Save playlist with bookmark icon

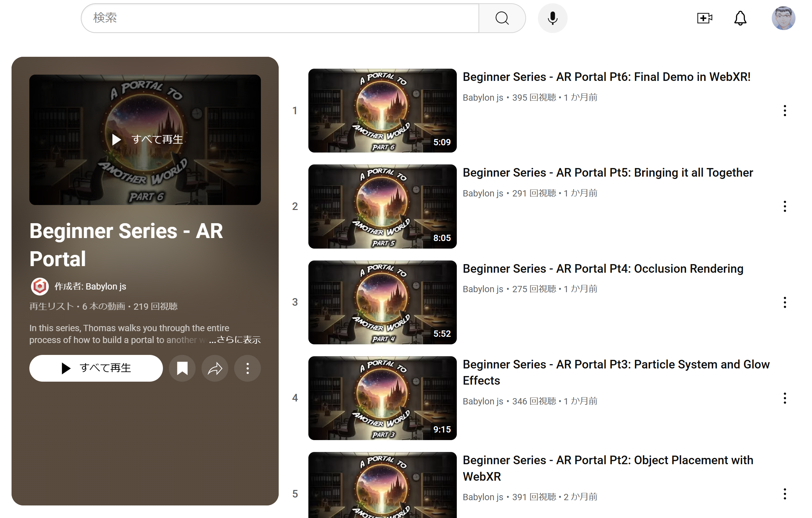tap(182, 368)
